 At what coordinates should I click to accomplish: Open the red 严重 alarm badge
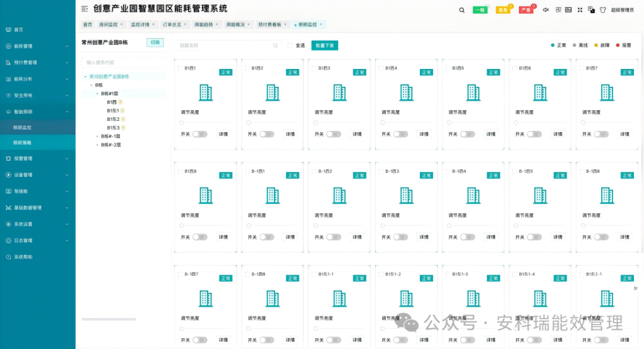tap(526, 10)
